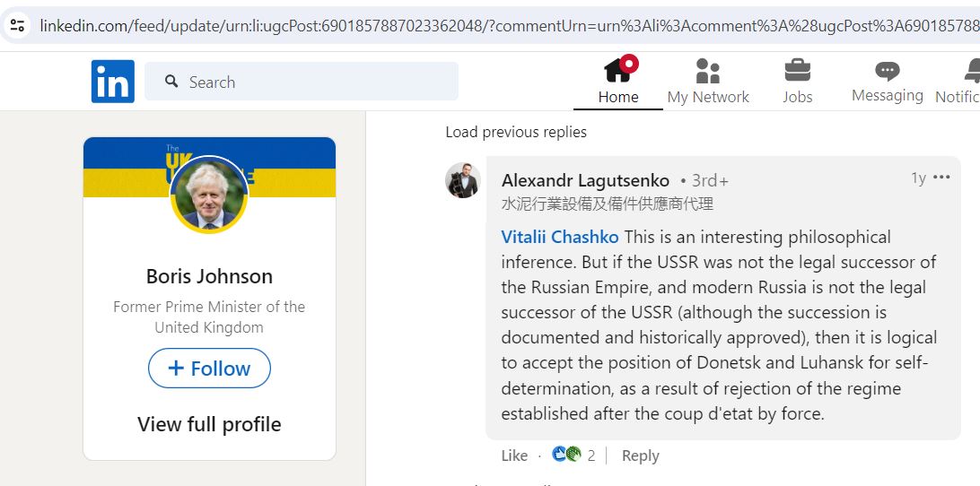
Task: Like Alexandr Lagutsenko's comment
Action: pos(514,456)
